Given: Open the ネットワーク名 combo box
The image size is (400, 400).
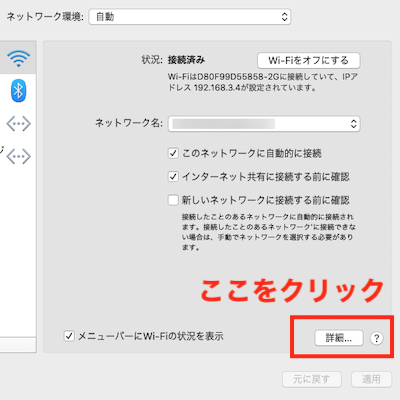Looking at the screenshot, I should coord(264,124).
